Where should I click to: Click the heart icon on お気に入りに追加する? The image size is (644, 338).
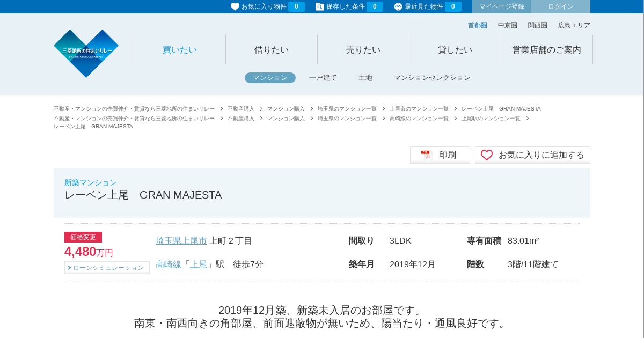click(487, 155)
